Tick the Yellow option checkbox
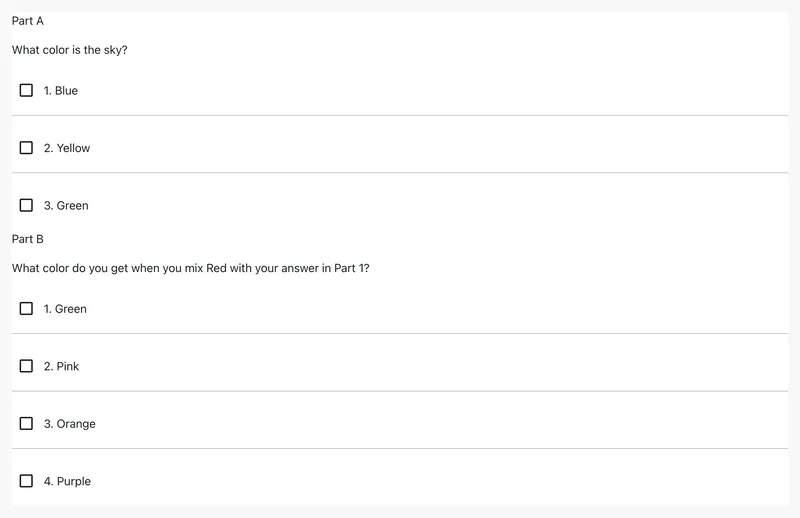 point(26,148)
